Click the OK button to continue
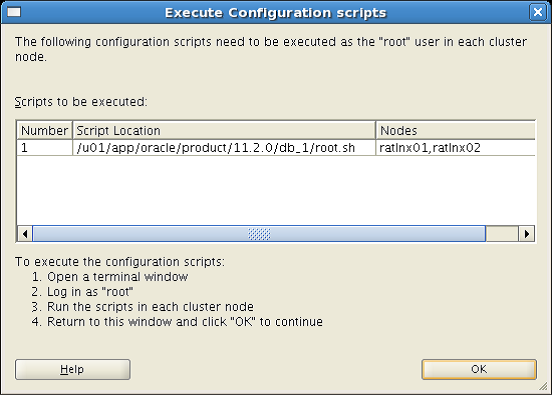The image size is (552, 395). 479,369
